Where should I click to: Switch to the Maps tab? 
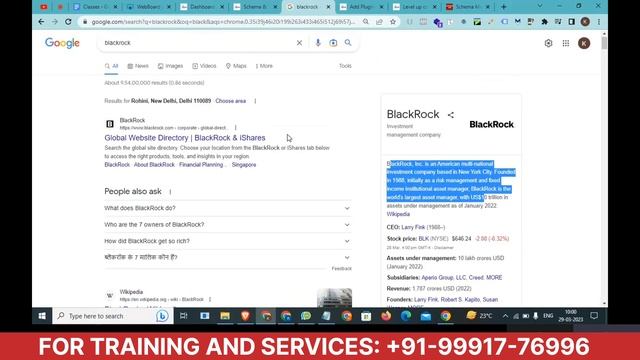point(236,66)
